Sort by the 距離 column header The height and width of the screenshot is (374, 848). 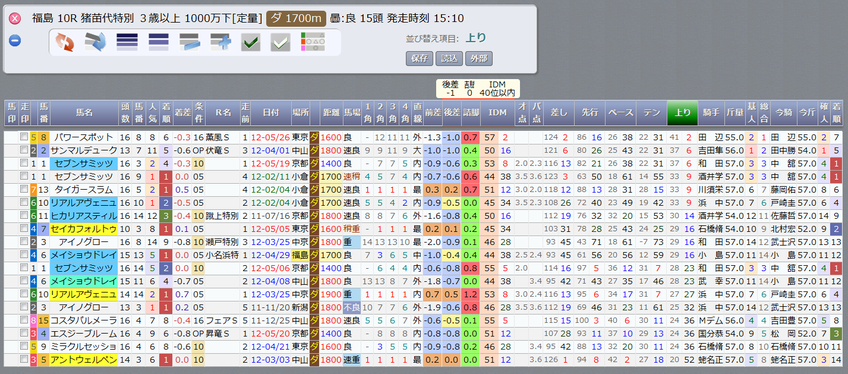click(330, 113)
